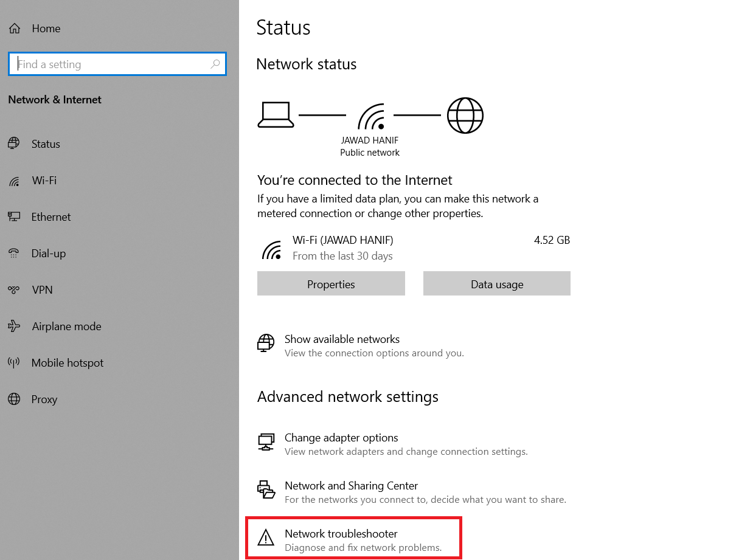Go to Wi-Fi settings section
Screen dimensions: 736x560
pos(44,181)
